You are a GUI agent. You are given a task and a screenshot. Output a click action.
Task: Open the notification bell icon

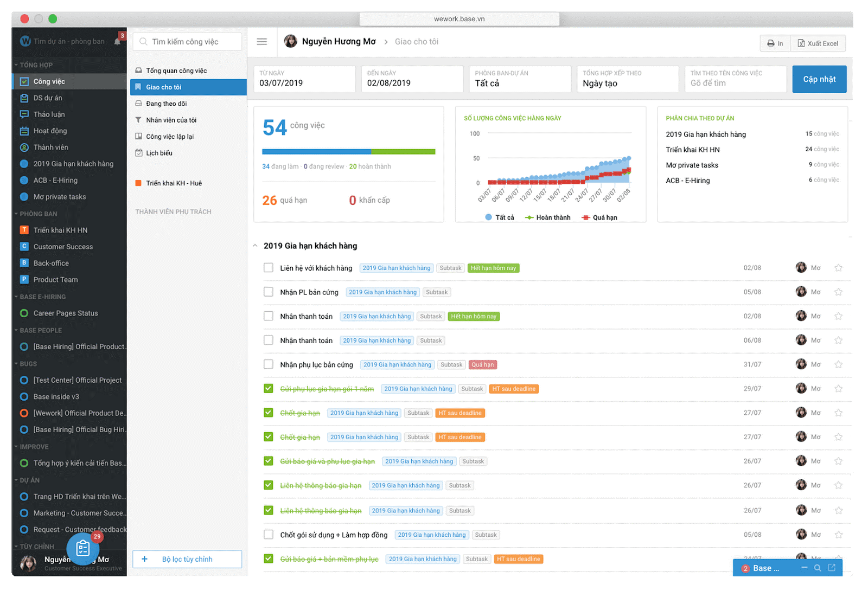(x=117, y=41)
